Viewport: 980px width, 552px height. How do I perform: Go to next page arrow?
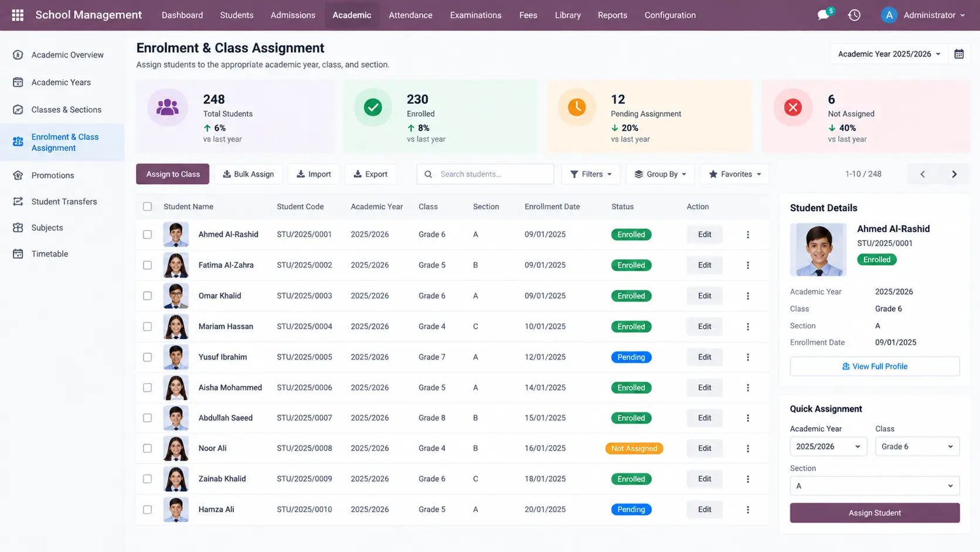tap(954, 174)
